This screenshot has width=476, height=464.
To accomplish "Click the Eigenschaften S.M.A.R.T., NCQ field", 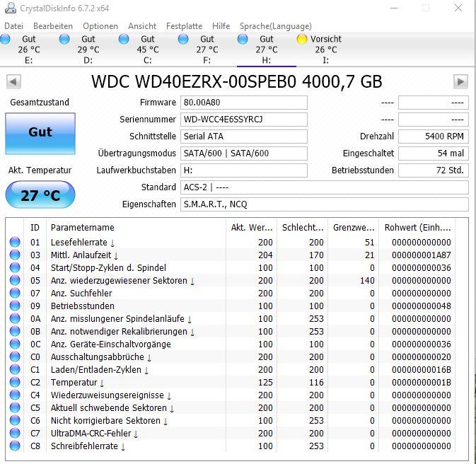I will (x=325, y=204).
